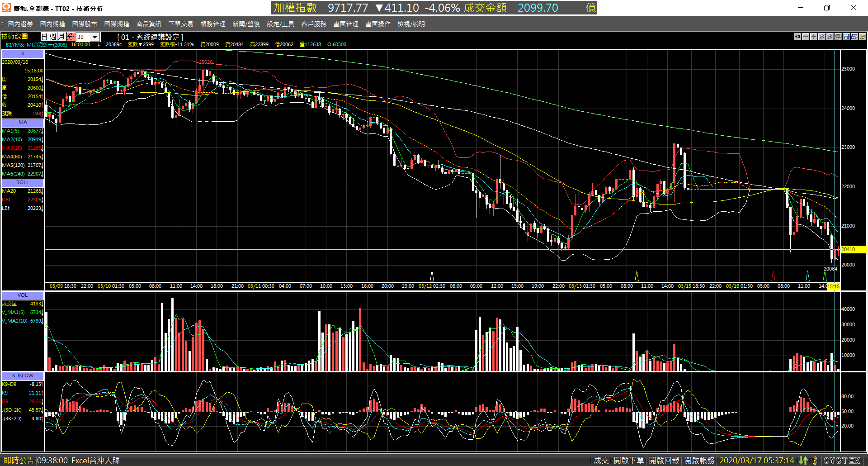Image resolution: width=868 pixels, height=466 pixels.
Task: Click the eraser drawing tool icon
Action: [838, 37]
